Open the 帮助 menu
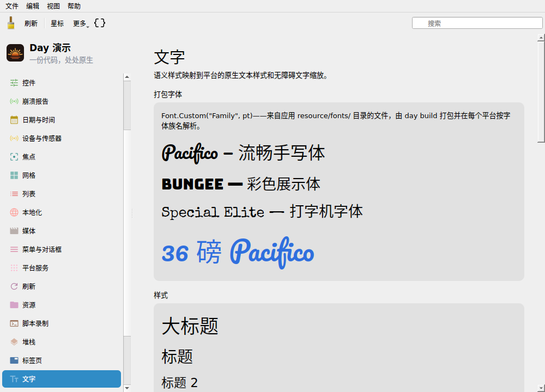Screen dimensions: 545x392 point(74,6)
